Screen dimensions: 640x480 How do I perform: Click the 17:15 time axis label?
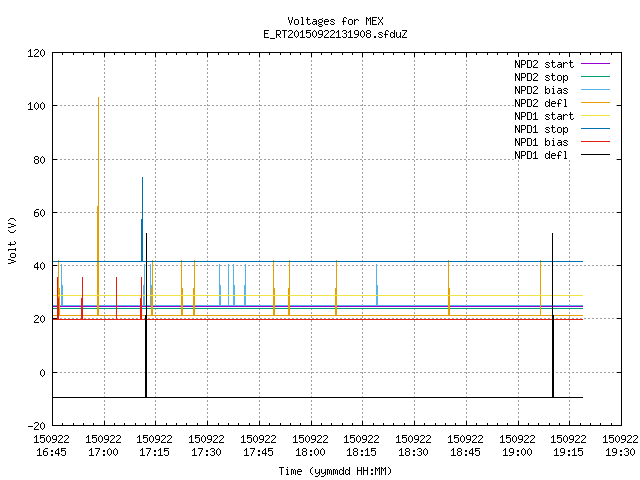click(x=154, y=453)
